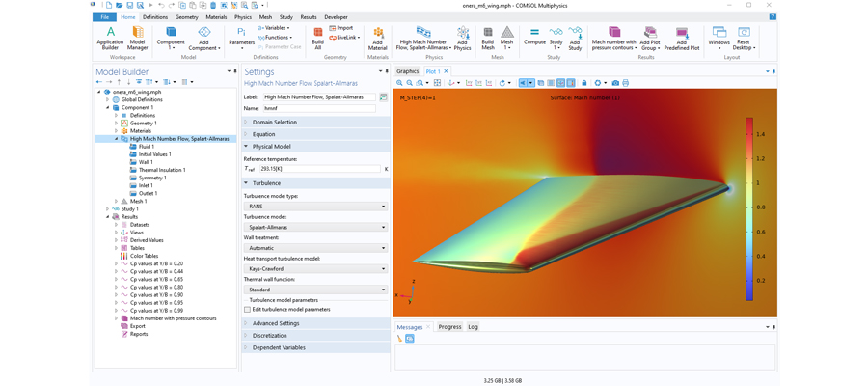Click the graphics snapshot camera icon
The image size is (868, 386).
coord(615,83)
